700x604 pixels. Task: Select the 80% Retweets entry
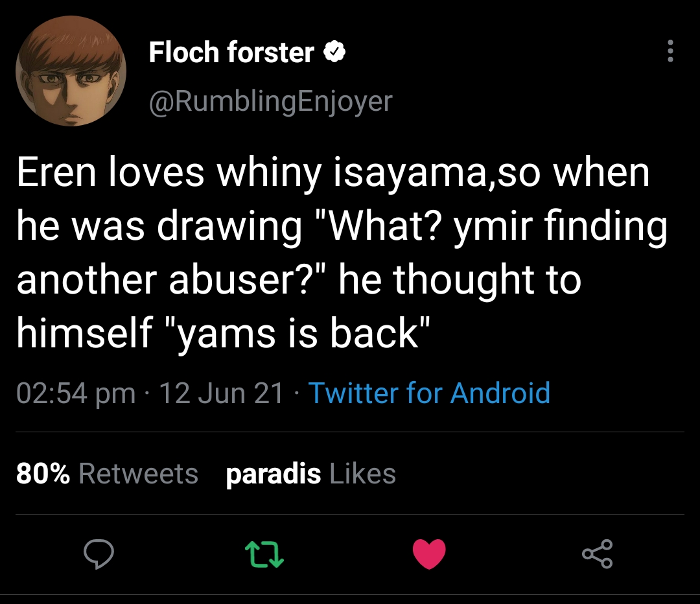click(x=107, y=474)
